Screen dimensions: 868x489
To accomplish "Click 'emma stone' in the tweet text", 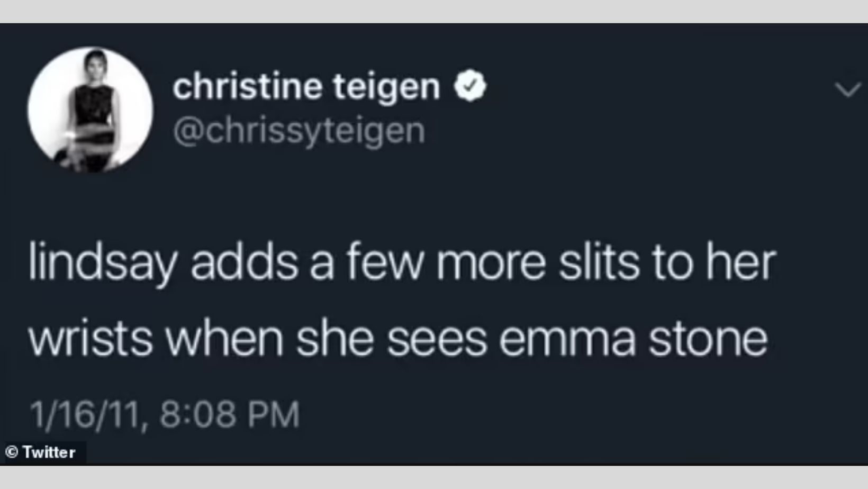I will tap(633, 339).
